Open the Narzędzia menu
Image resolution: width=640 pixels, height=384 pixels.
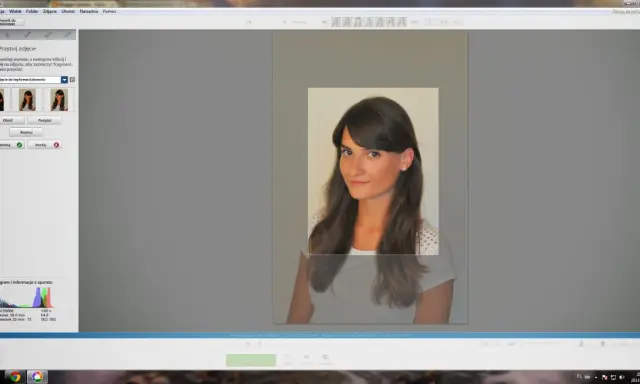(89, 11)
